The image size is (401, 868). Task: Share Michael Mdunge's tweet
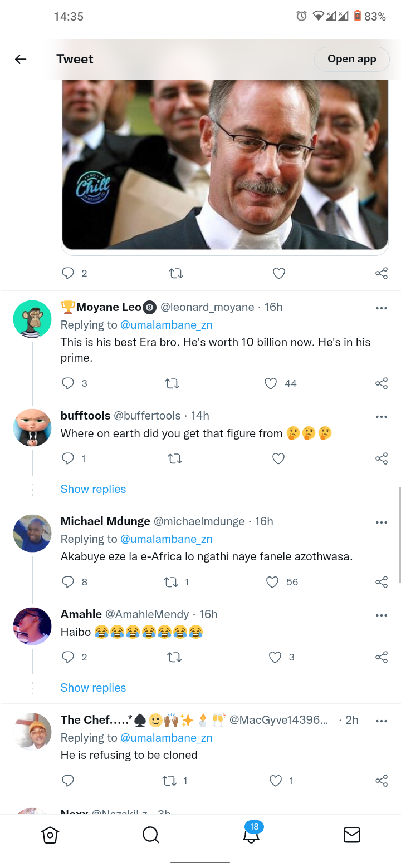click(382, 582)
